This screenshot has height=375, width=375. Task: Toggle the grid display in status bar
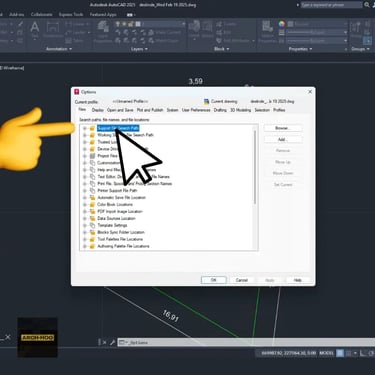point(340,353)
